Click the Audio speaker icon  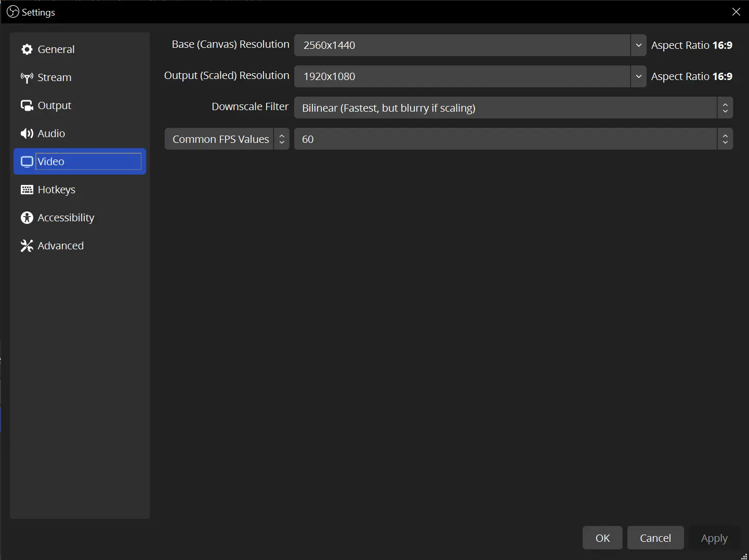click(x=27, y=134)
